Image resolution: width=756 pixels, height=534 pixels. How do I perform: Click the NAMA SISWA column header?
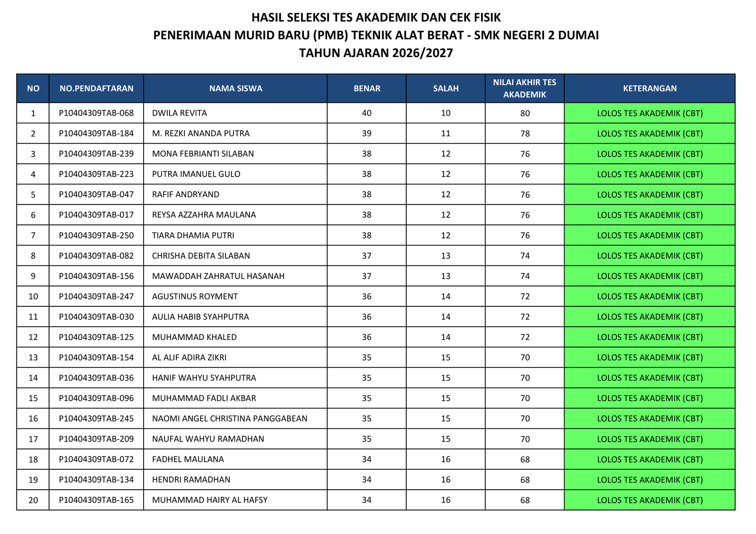[x=235, y=88]
